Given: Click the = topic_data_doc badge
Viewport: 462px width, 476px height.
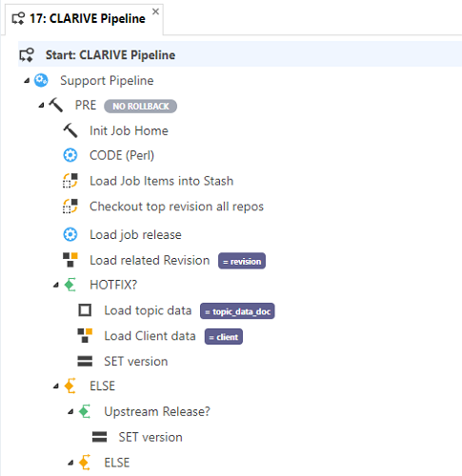Looking at the screenshot, I should coord(237,311).
